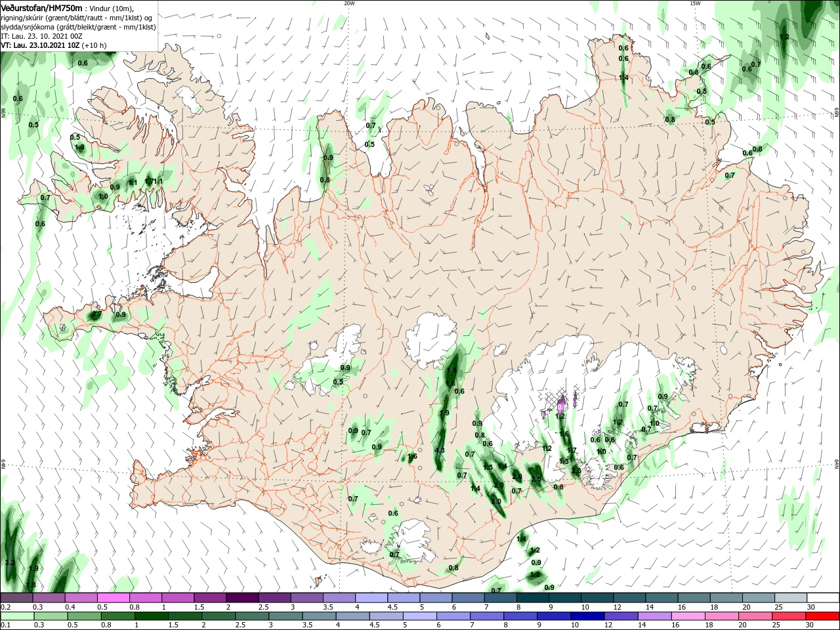Click the darkest green 1 swatch in rain scale
Screen dimensions: 840x630
point(151,616)
